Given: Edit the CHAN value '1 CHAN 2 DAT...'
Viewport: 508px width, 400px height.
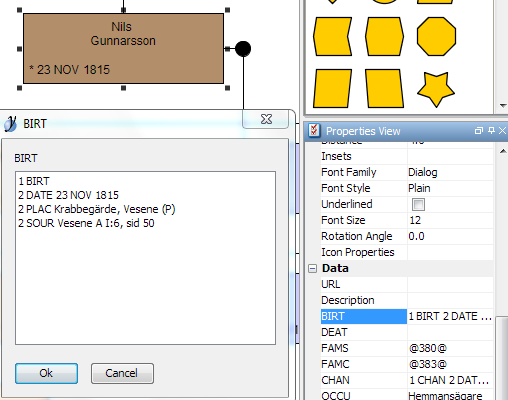Looking at the screenshot, I should (x=450, y=380).
